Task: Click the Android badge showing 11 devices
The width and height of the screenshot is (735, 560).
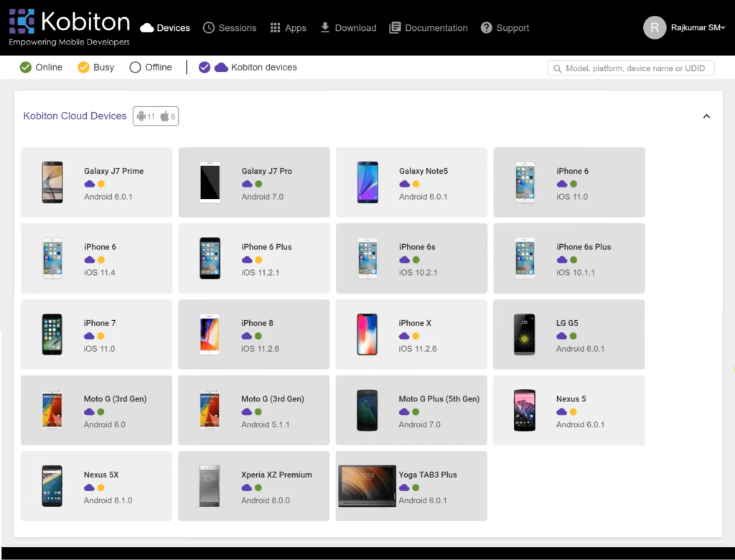Action: tap(146, 115)
